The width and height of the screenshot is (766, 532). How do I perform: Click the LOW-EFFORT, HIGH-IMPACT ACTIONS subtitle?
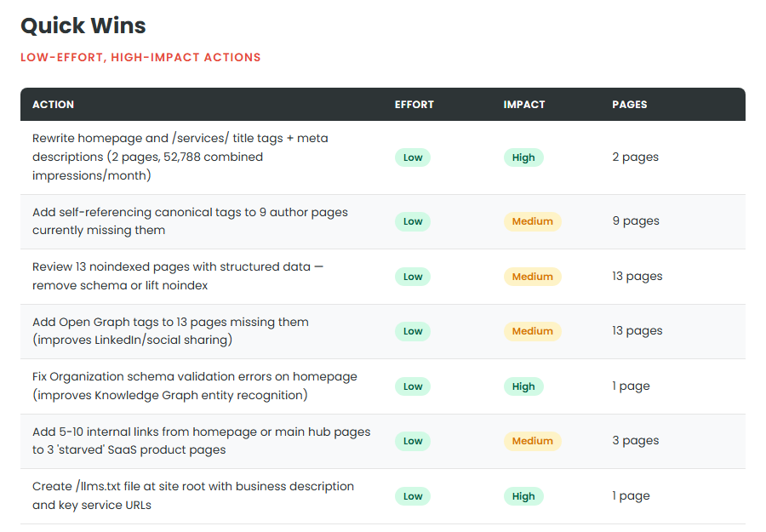point(140,57)
